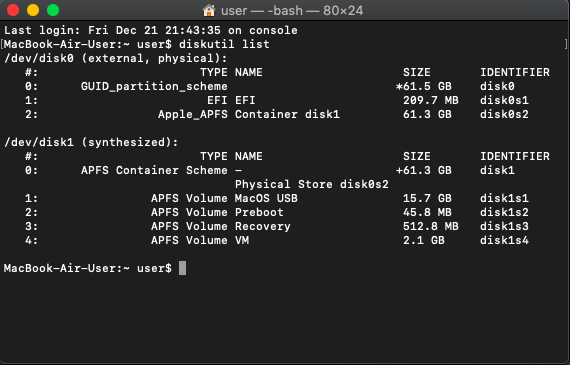The width and height of the screenshot is (570, 365).
Task: Click the 'GUID_partition_scheme' entry
Action: pyautogui.click(x=154, y=87)
